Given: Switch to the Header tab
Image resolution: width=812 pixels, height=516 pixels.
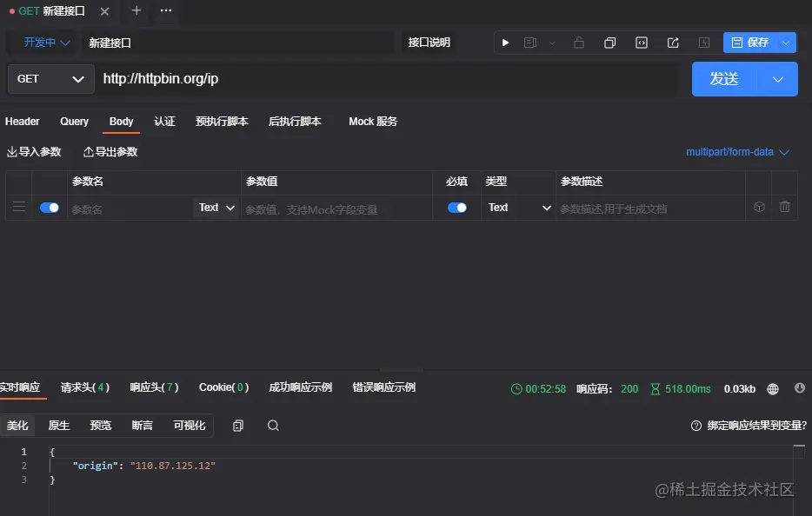Looking at the screenshot, I should [x=23, y=121].
